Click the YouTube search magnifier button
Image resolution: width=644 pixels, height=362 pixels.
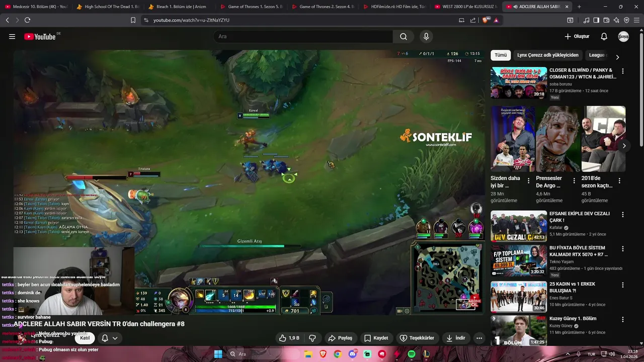click(404, 36)
